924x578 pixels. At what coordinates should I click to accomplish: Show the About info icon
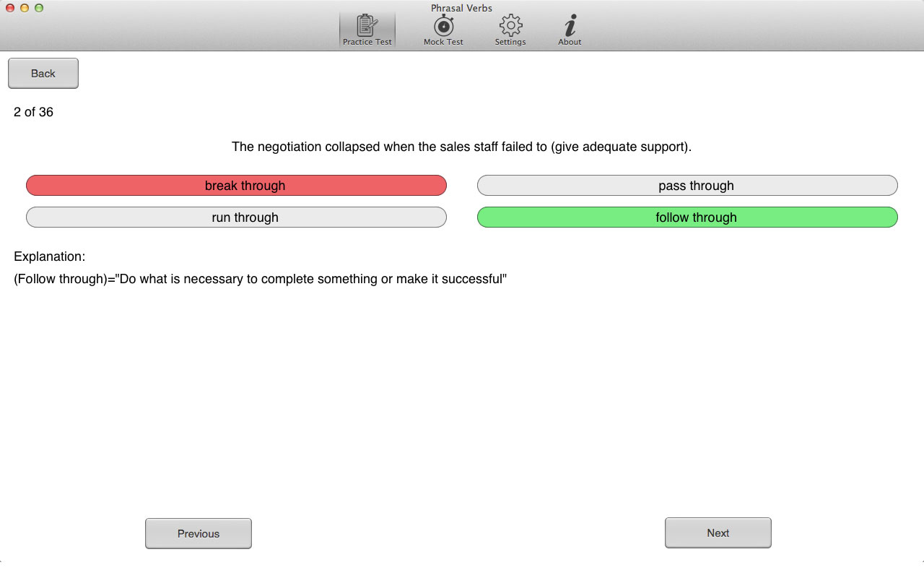click(570, 26)
